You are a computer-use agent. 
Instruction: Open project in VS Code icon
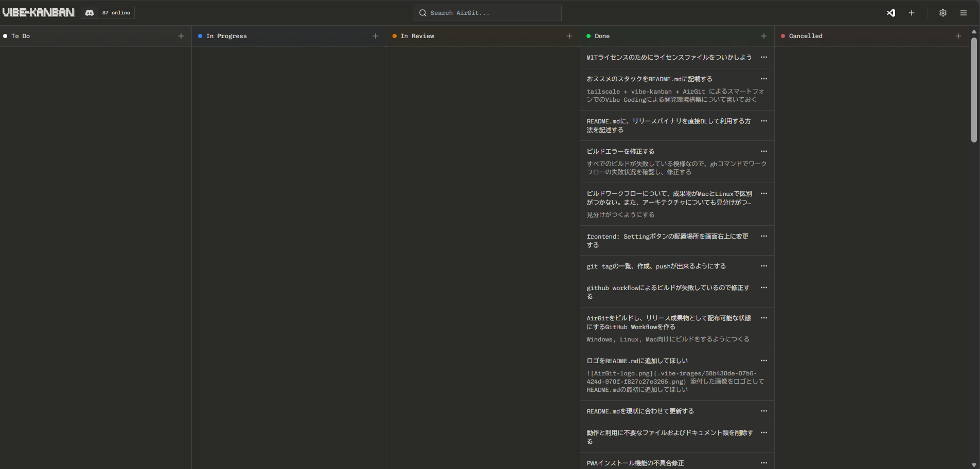891,13
